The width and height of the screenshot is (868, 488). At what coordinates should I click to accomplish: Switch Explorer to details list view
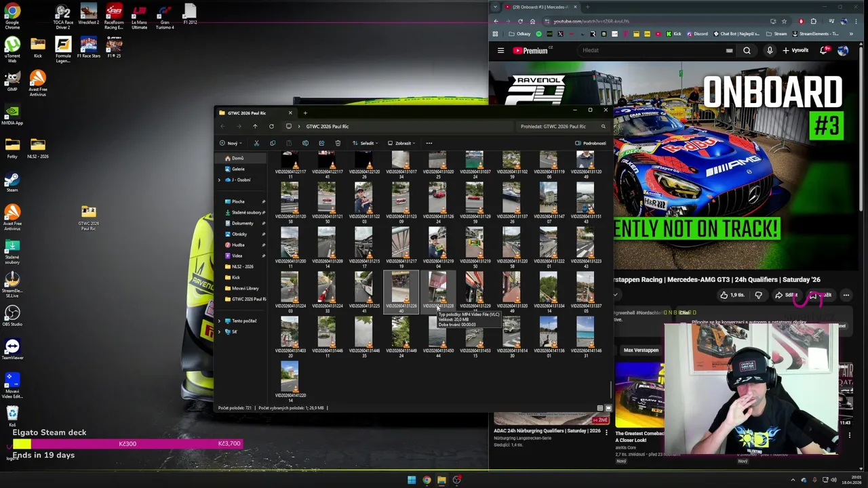pos(600,408)
